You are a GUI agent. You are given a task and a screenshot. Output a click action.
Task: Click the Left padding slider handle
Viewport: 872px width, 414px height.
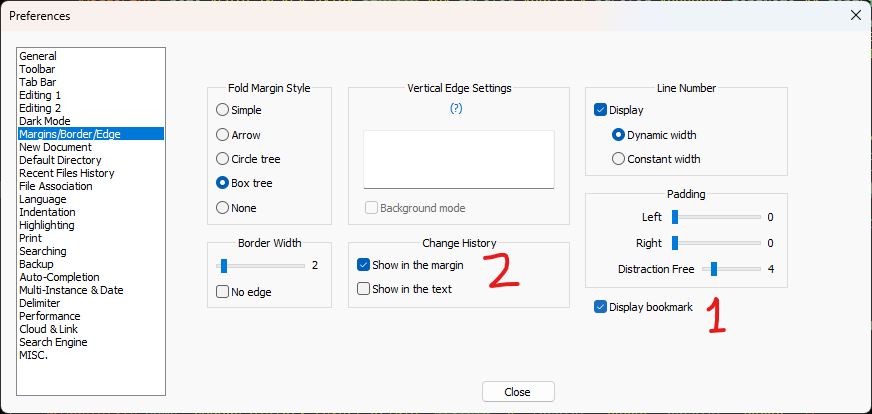tap(675, 216)
